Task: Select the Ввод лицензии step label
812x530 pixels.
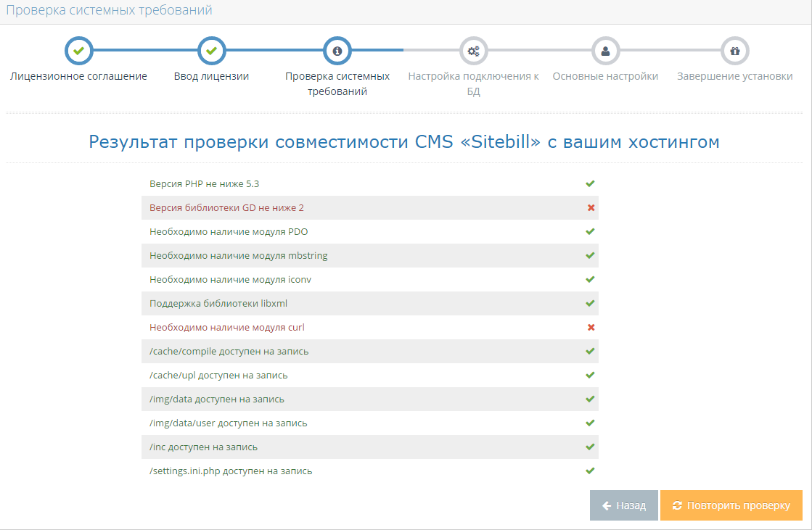Action: 211,76
